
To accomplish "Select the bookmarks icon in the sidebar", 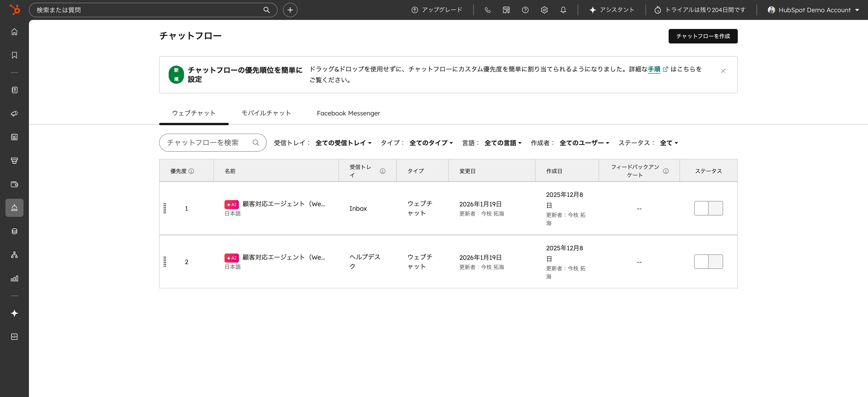I will (x=14, y=55).
